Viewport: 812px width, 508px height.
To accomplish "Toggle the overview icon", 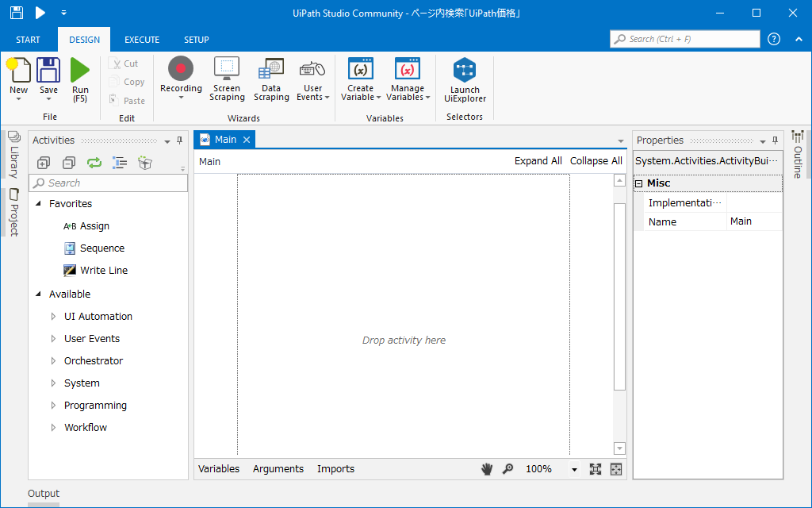I will [x=615, y=469].
